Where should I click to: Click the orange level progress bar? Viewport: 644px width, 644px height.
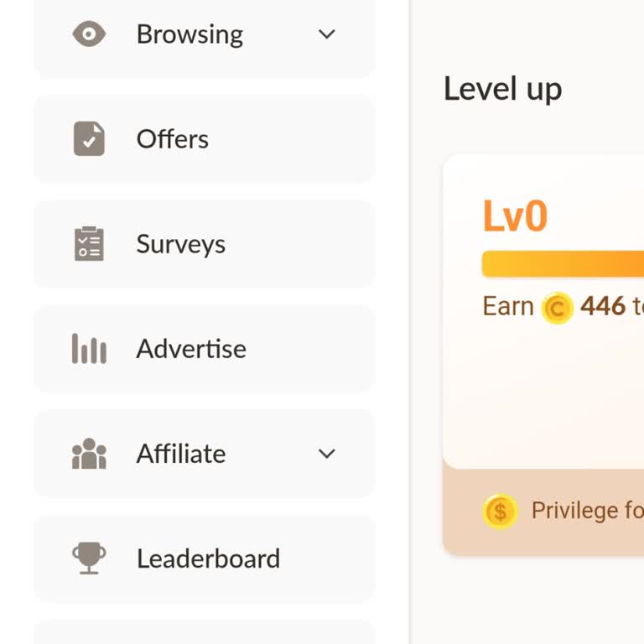point(562,264)
